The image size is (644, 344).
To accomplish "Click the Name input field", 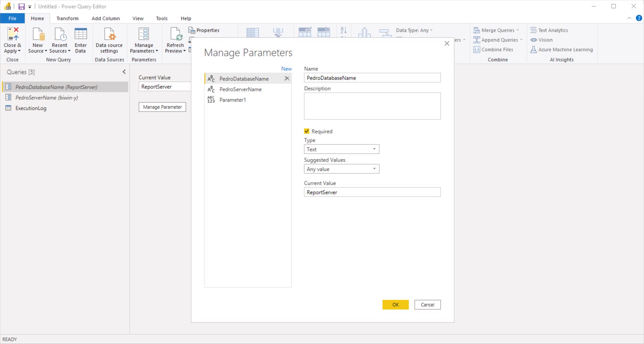I will (372, 78).
